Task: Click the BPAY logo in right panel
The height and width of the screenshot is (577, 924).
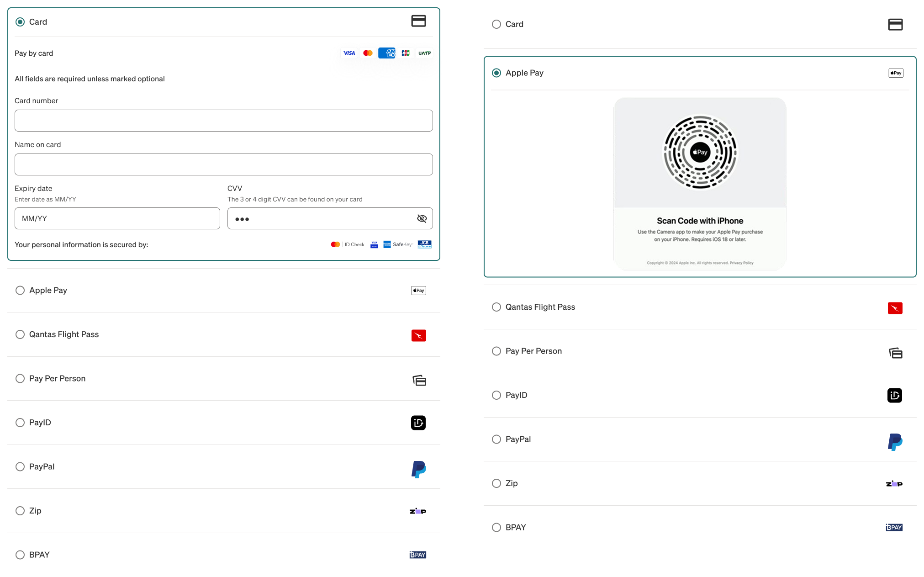Action: click(x=894, y=527)
